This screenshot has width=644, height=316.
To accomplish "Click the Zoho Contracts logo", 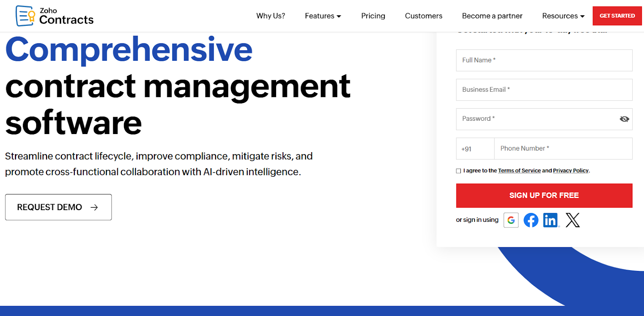I will pos(54,16).
